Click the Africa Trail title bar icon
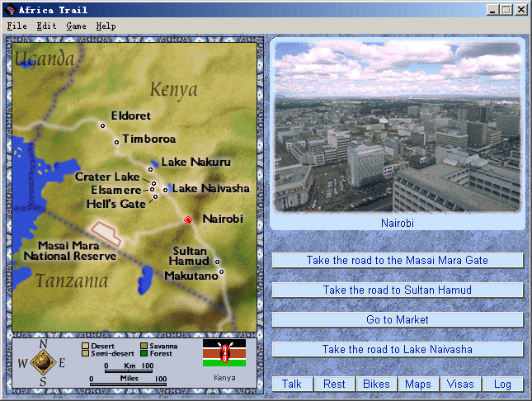The width and height of the screenshot is (532, 401). [11, 10]
